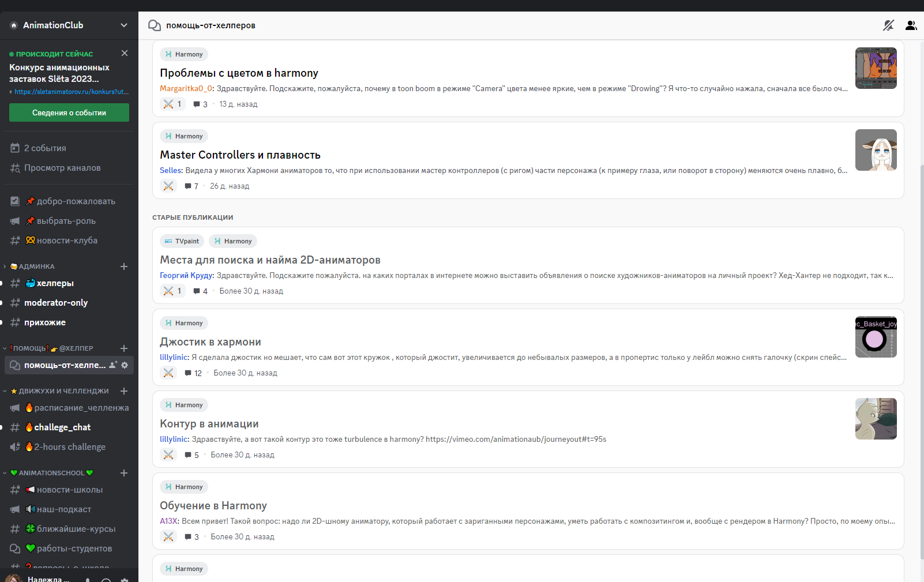The image size is (924, 582).
Task: Click the reaction icon on Джостик в хармони post
Action: click(x=168, y=373)
